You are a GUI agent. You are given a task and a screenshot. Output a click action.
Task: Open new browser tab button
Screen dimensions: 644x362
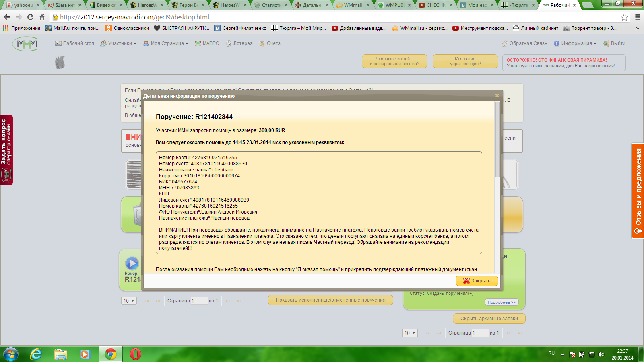click(588, 5)
